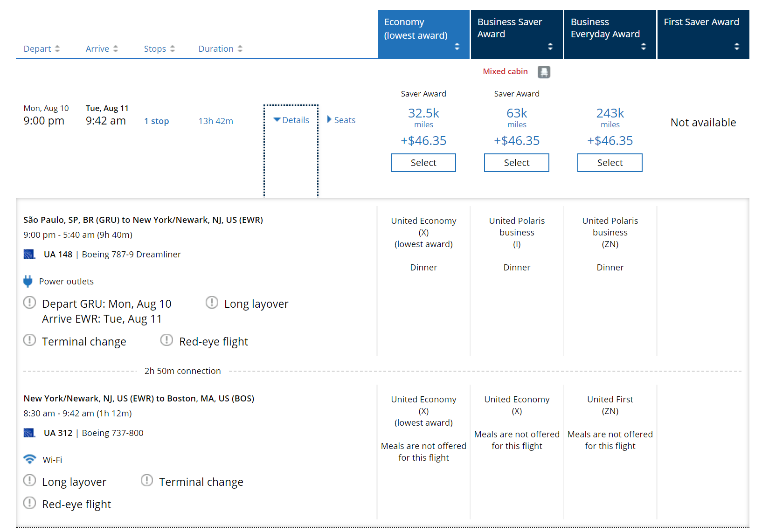Click the United logo beside UA 312

29,433
